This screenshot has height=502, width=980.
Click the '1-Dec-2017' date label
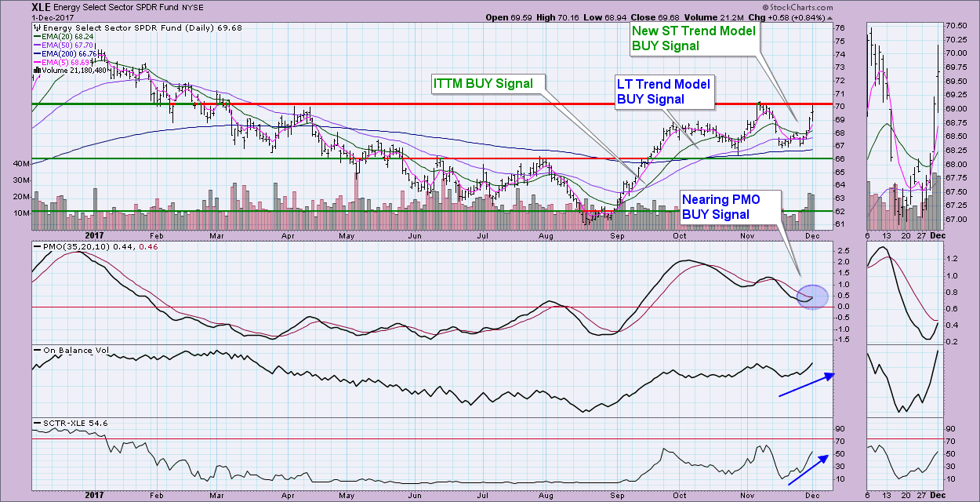(52, 17)
